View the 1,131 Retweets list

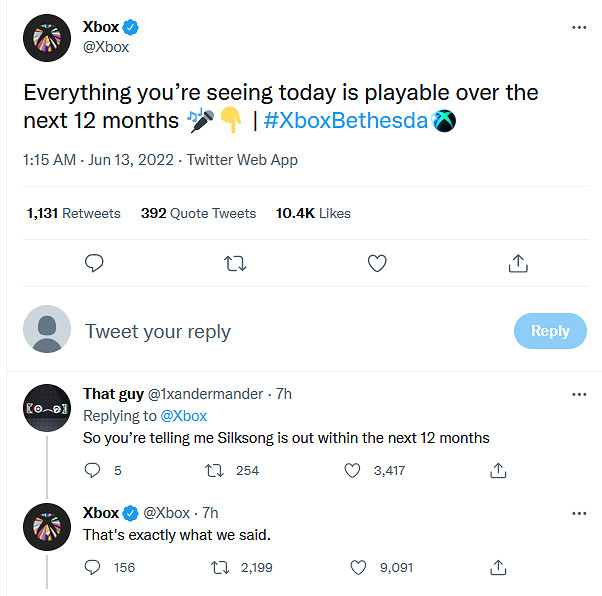(x=74, y=213)
